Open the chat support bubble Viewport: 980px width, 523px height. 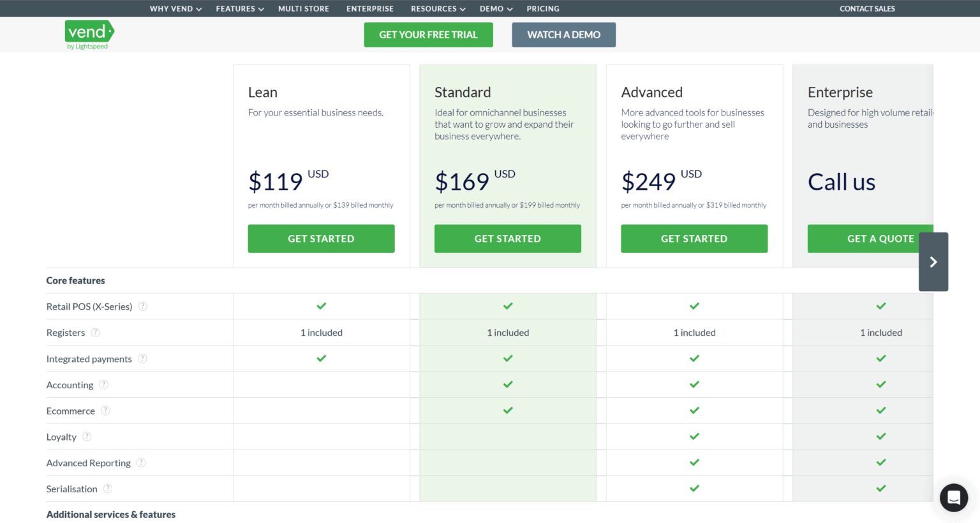953,497
